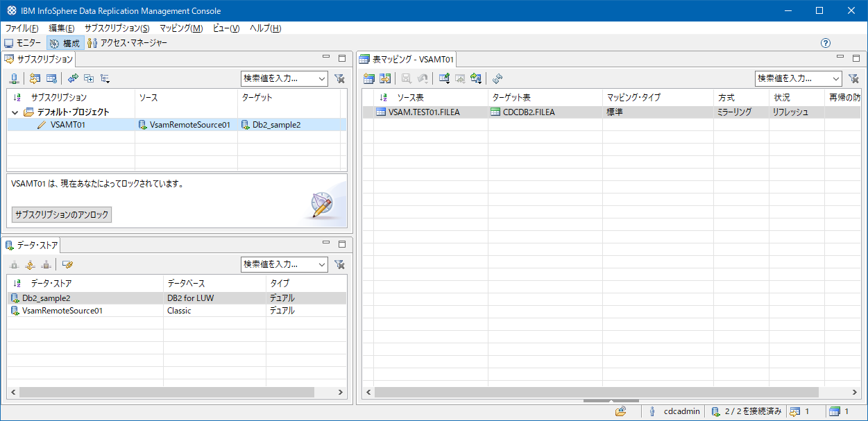Click the lock folder icon in the status bar
Screen dimensions: 868x421
[x=621, y=411]
